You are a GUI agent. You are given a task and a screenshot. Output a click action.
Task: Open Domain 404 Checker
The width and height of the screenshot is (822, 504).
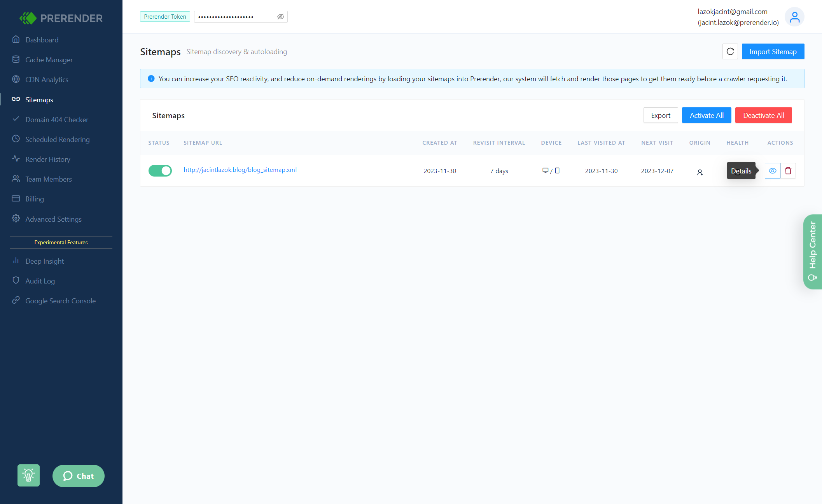(57, 119)
